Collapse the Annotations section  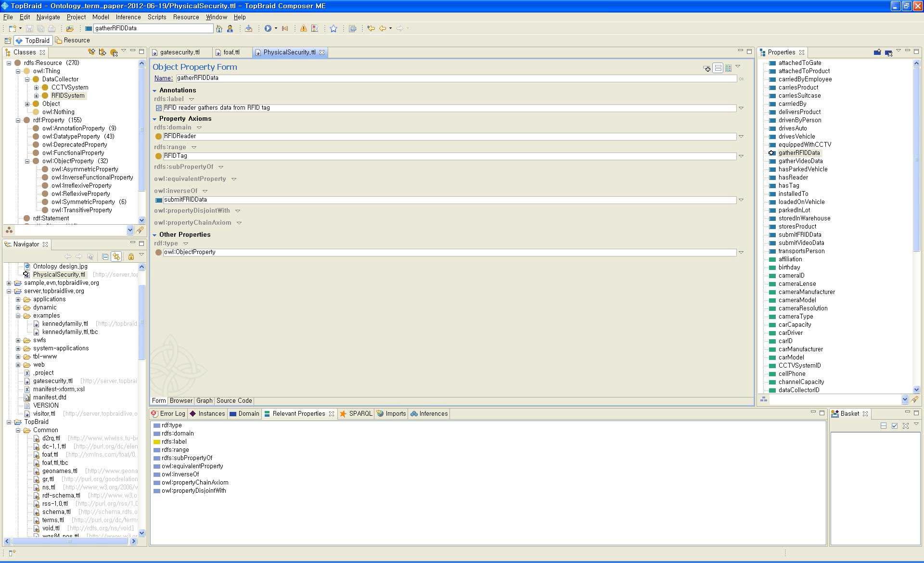pyautogui.click(x=154, y=90)
